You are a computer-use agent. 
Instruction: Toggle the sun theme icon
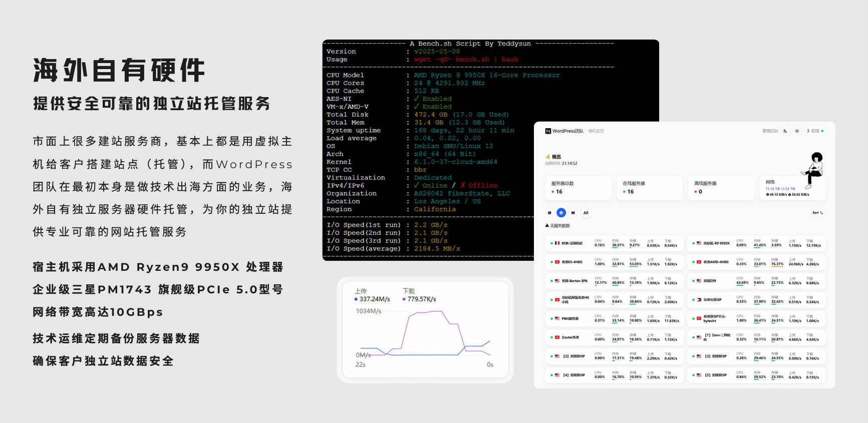click(x=797, y=131)
